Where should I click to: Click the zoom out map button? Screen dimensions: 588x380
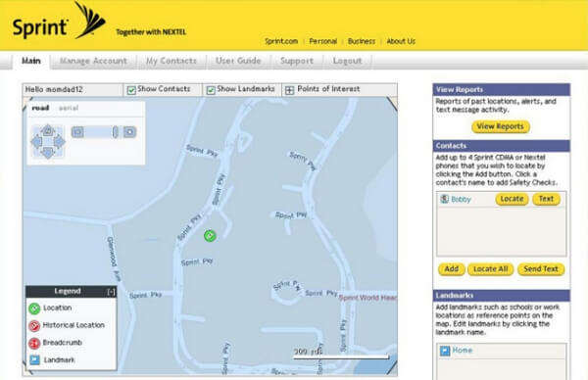coord(77,132)
